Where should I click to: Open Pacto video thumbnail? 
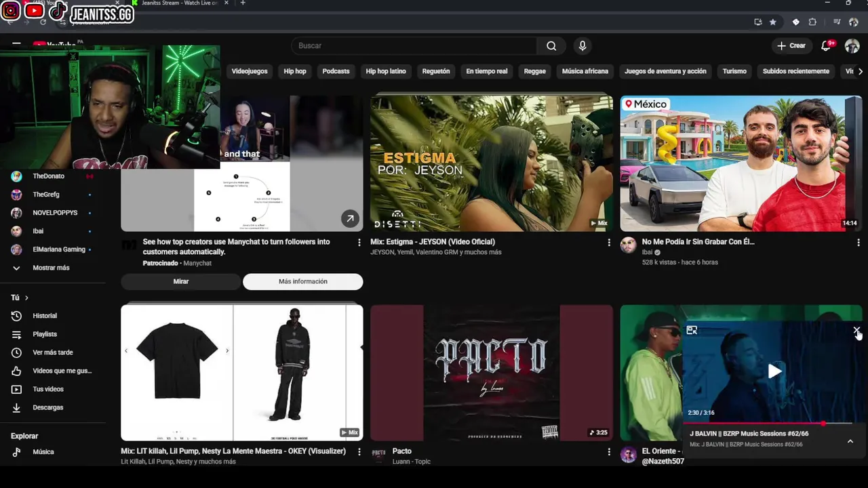(x=492, y=373)
